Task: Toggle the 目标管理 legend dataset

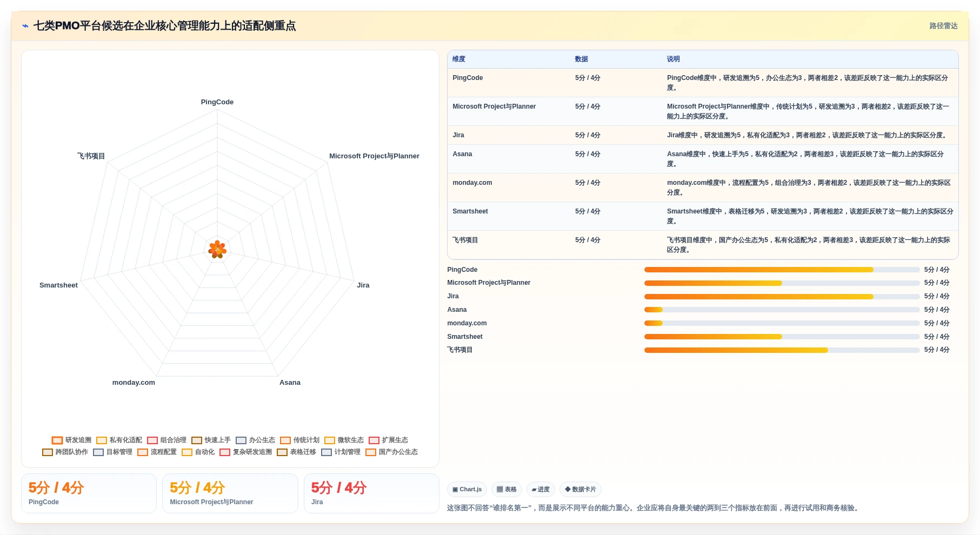Action: tap(112, 452)
